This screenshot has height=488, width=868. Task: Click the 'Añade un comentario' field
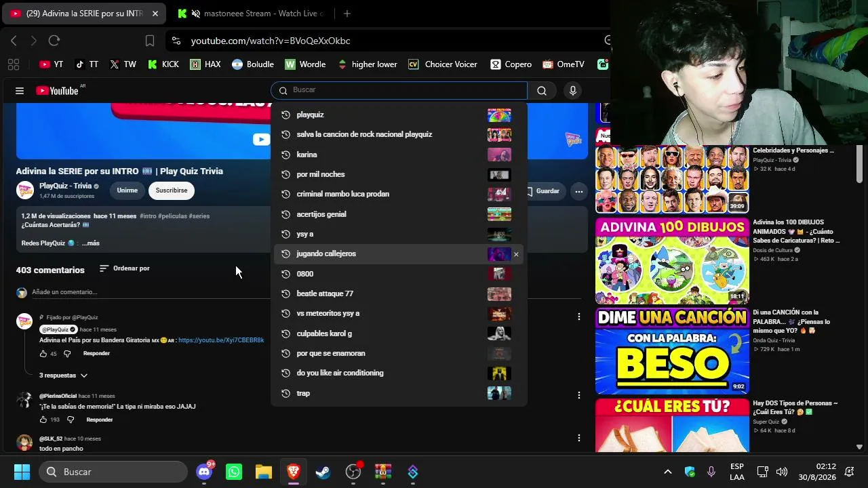point(64,292)
